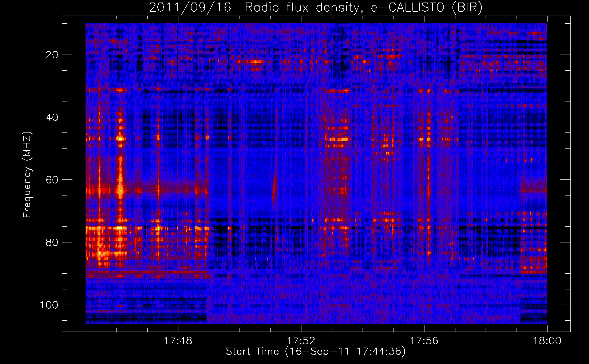The image size is (589, 364).
Task: Click the 18:00 time tick label
Action: coord(547,341)
